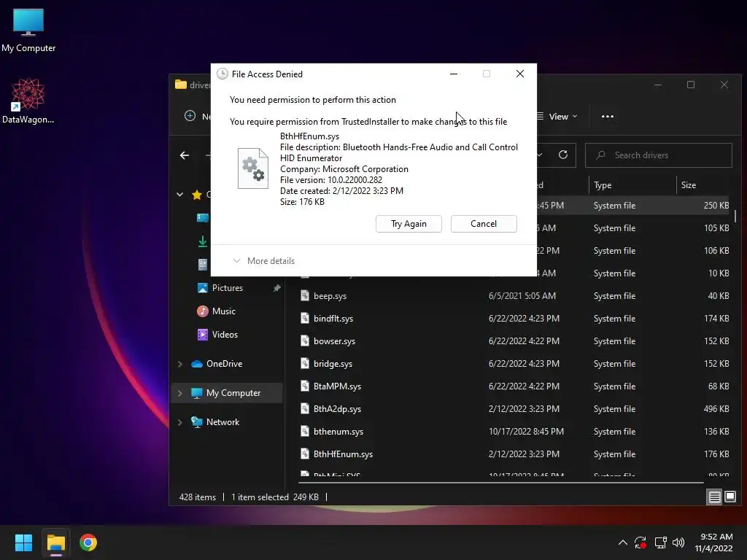The height and width of the screenshot is (560, 747).
Task: Select the BtaMPM.sys file
Action: point(337,386)
